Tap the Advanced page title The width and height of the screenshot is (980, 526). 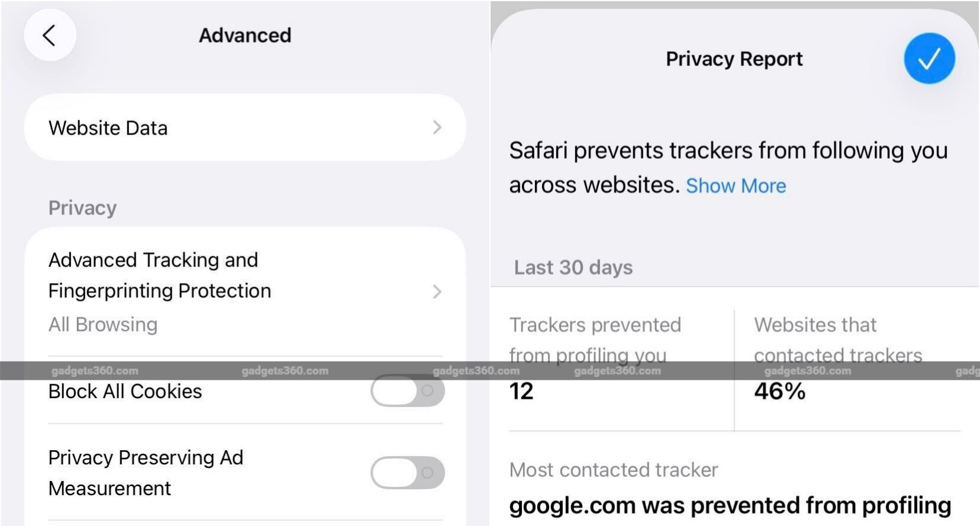pos(245,36)
